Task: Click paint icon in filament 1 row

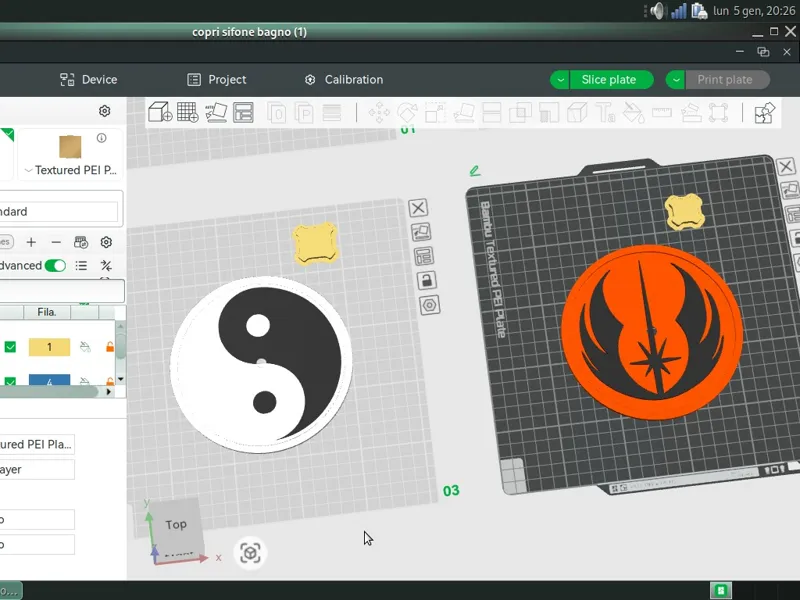Action: pyautogui.click(x=85, y=347)
